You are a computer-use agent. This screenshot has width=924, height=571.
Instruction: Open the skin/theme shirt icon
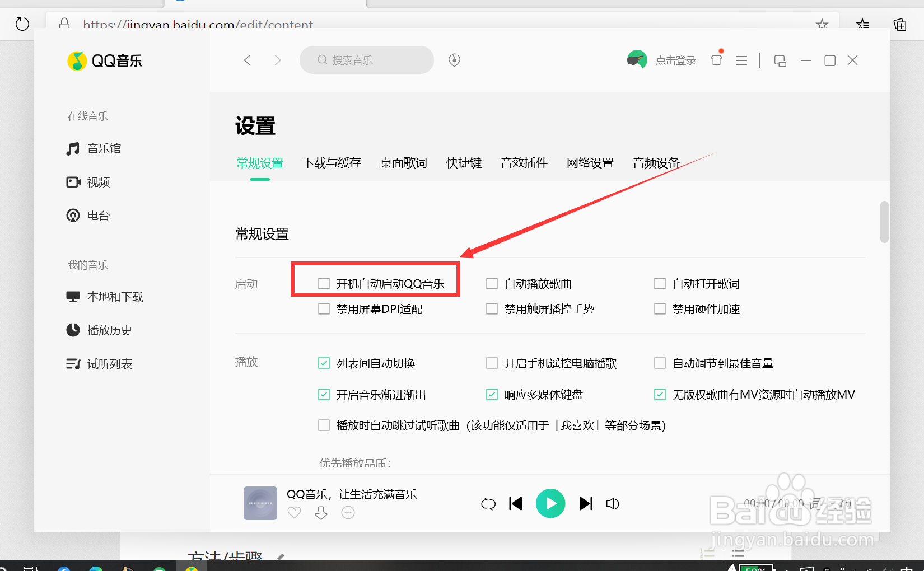(717, 59)
